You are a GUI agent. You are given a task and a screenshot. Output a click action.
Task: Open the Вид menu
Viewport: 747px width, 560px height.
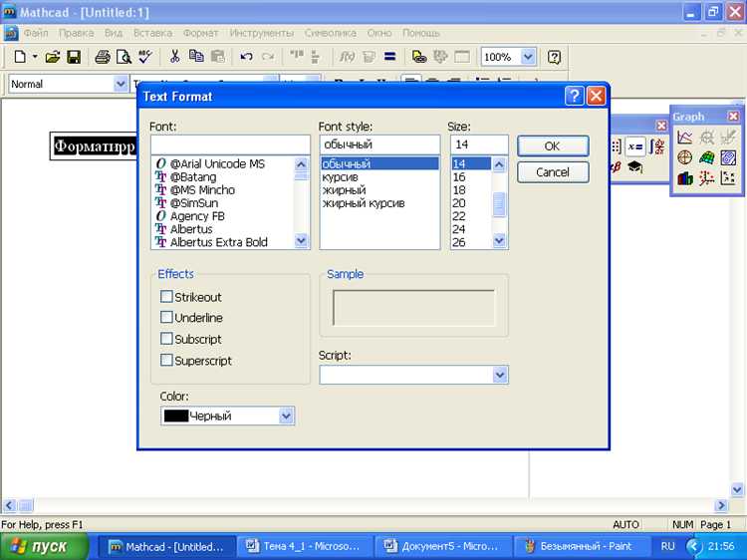tap(114, 33)
